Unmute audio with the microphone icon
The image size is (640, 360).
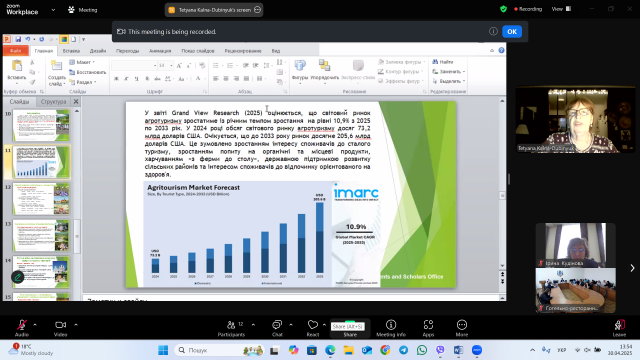point(22,328)
